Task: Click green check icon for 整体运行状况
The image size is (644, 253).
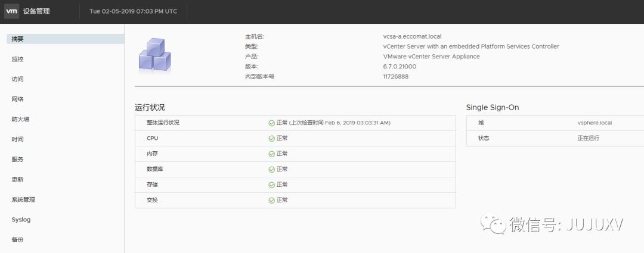Action: coord(271,123)
